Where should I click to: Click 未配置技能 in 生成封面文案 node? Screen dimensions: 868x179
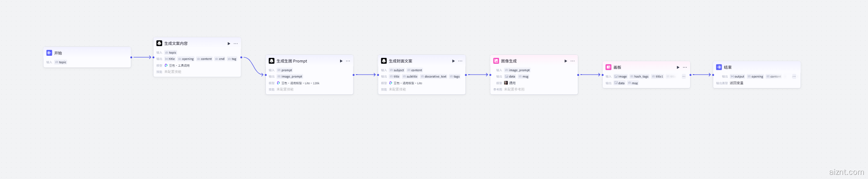pos(397,89)
